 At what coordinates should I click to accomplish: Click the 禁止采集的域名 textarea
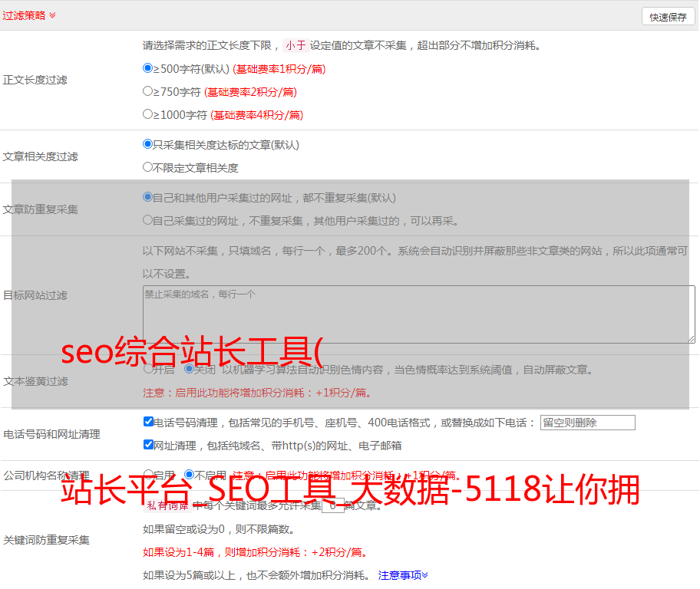coord(419,314)
